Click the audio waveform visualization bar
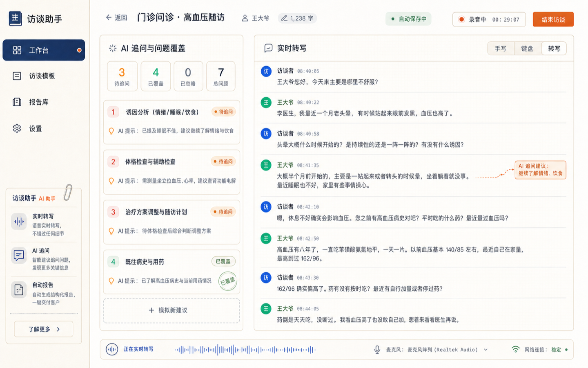The image size is (588, 368). tap(245, 350)
